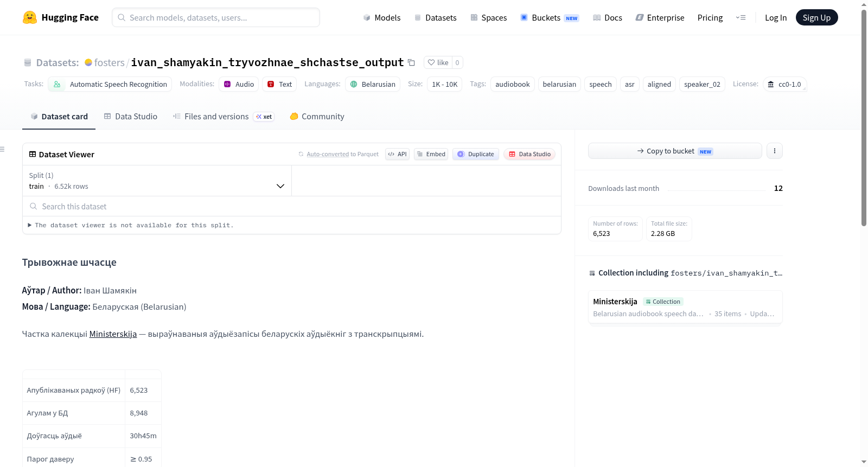Click the Dataset Viewer table icon
The width and height of the screenshot is (868, 467).
click(33, 154)
